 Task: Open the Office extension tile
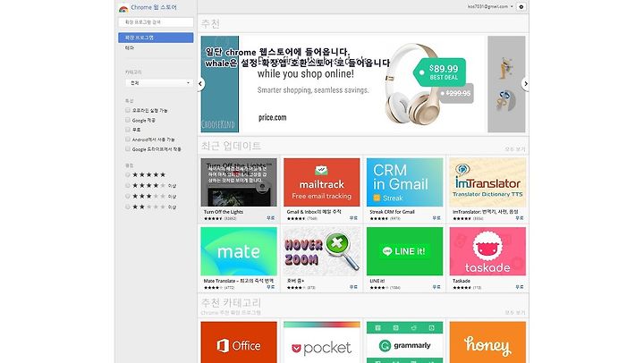point(239,342)
